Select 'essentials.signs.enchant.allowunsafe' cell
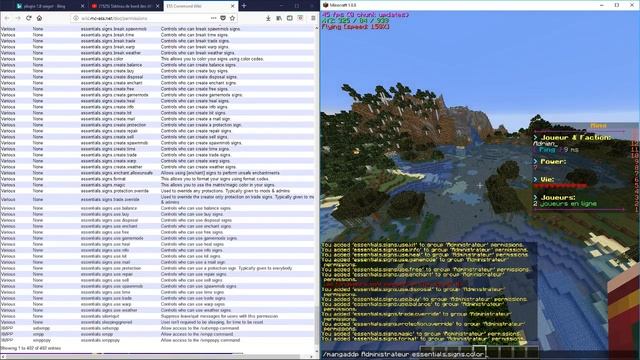This screenshot has width=640, height=360. click(117, 173)
